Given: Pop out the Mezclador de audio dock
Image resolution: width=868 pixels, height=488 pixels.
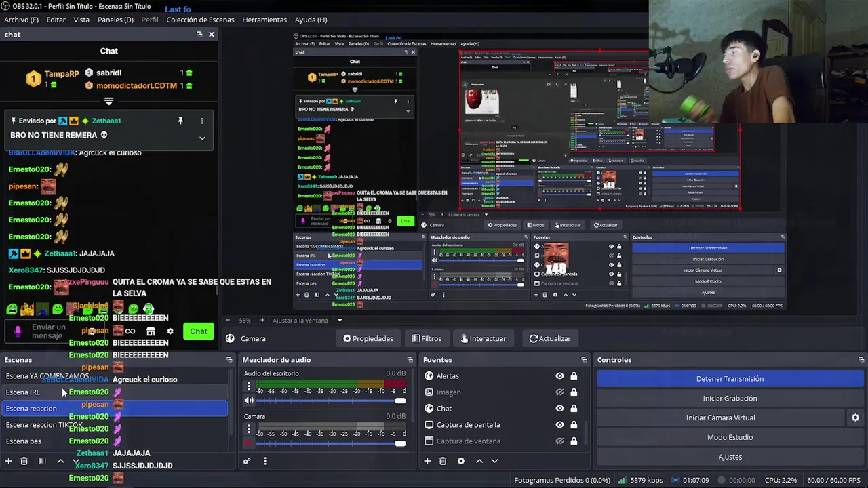Looking at the screenshot, I should (x=410, y=359).
